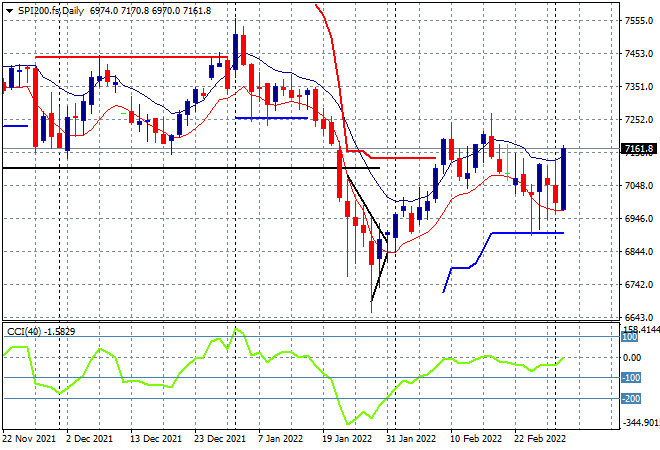Click the 22 Nov 2021 date label
660x450 pixels.
tap(29, 439)
